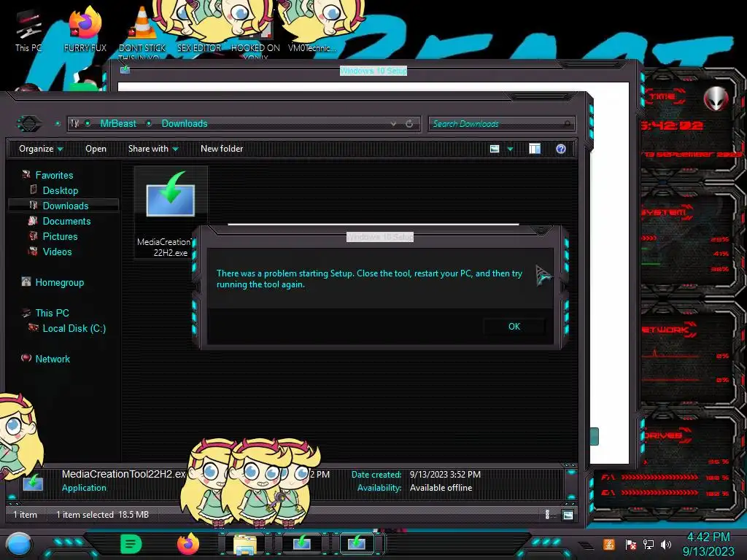Click the Alienware head gadget icon
747x560 pixels.
tap(716, 99)
